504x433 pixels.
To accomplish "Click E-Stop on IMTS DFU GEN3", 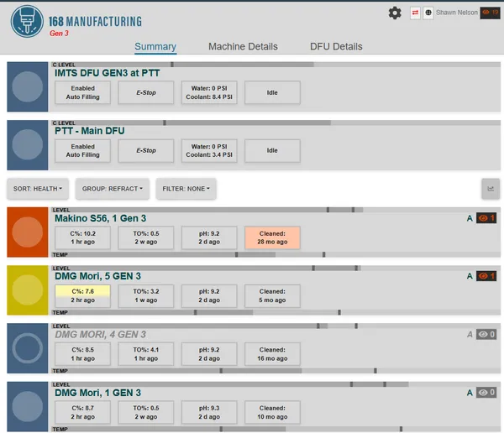I will [x=146, y=92].
